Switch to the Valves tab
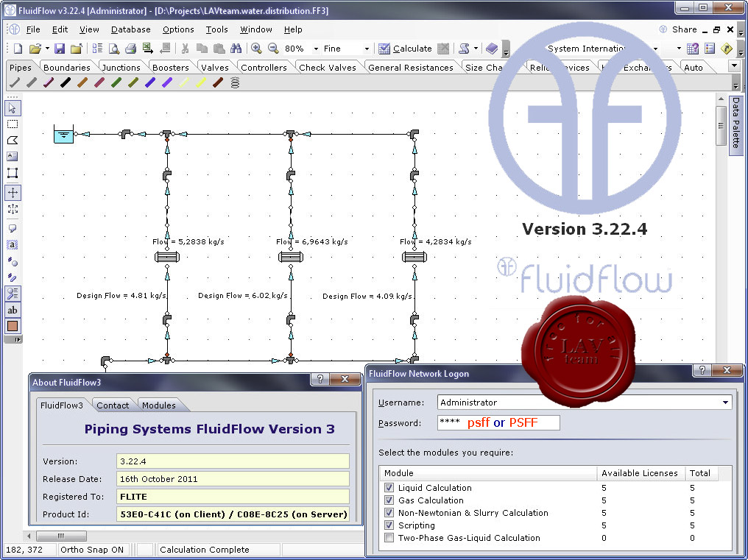748x560 pixels. (215, 68)
